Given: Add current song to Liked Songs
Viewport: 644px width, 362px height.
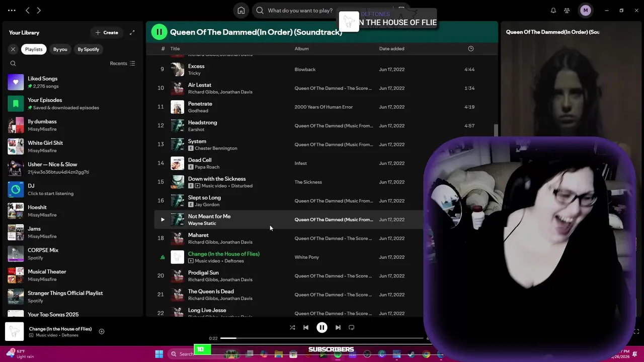Looking at the screenshot, I should (102, 331).
